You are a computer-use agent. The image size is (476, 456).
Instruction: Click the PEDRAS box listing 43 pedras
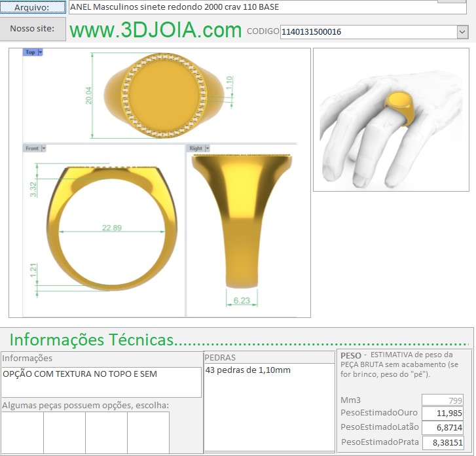[x=269, y=406]
